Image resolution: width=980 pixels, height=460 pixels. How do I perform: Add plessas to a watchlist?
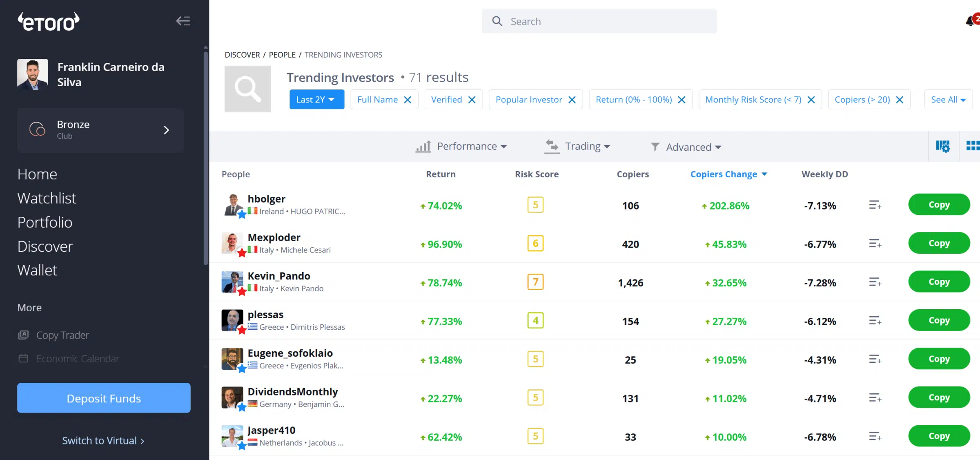click(875, 321)
